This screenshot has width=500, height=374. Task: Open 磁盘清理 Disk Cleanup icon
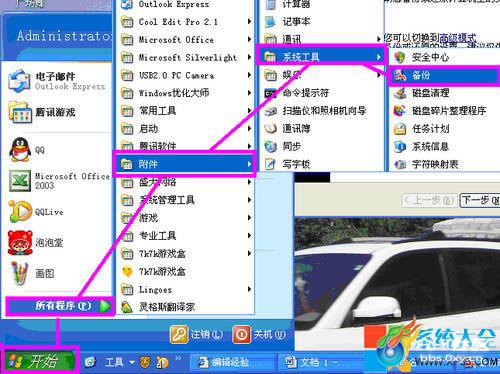pyautogui.click(x=399, y=93)
